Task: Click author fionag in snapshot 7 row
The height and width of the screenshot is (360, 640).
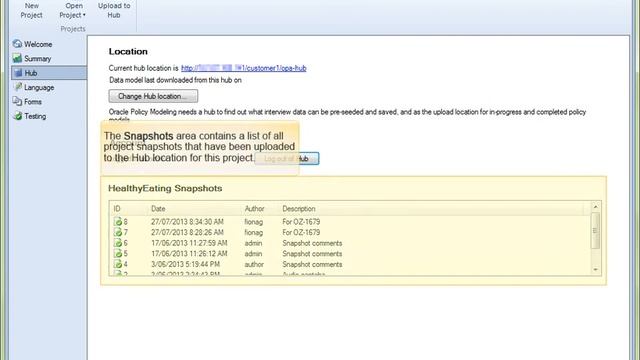Action: click(x=253, y=232)
